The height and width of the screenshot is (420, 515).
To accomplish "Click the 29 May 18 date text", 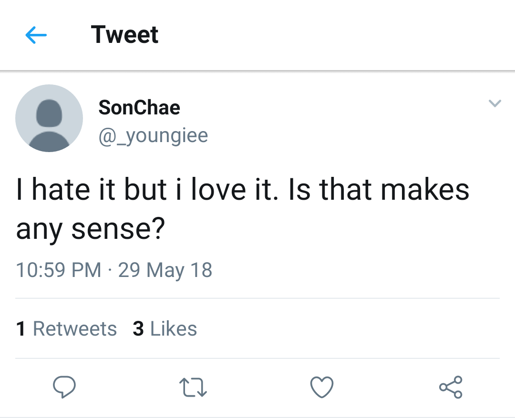I will coord(165,270).
